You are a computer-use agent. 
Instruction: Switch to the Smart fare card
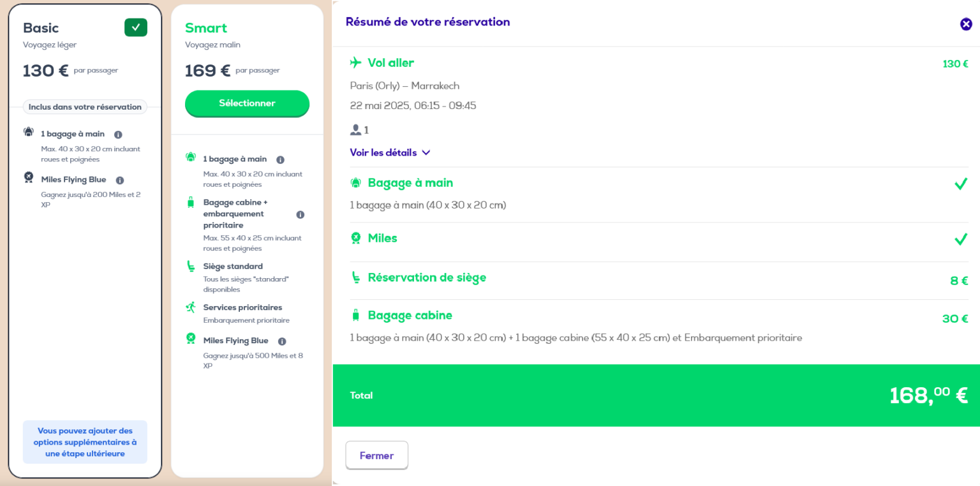pyautogui.click(x=205, y=28)
